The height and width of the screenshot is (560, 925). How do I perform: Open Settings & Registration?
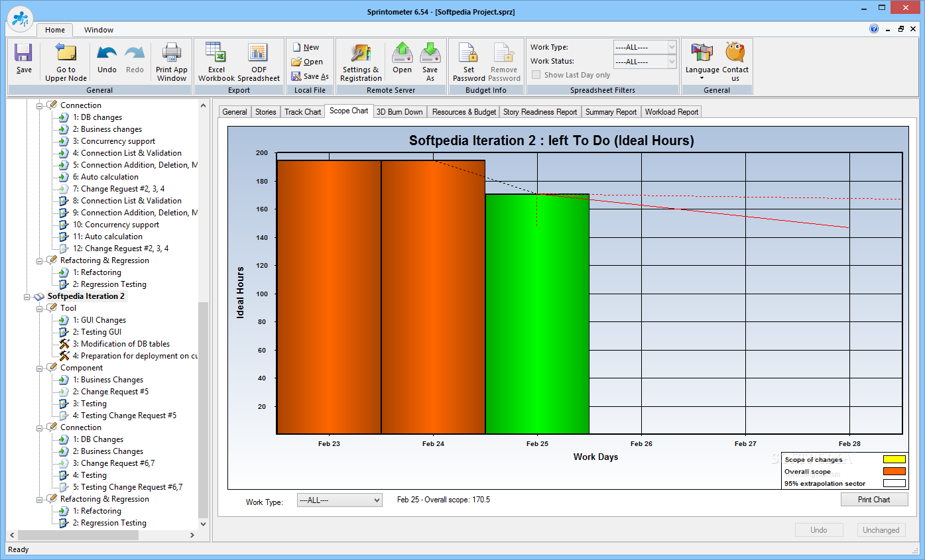361,62
